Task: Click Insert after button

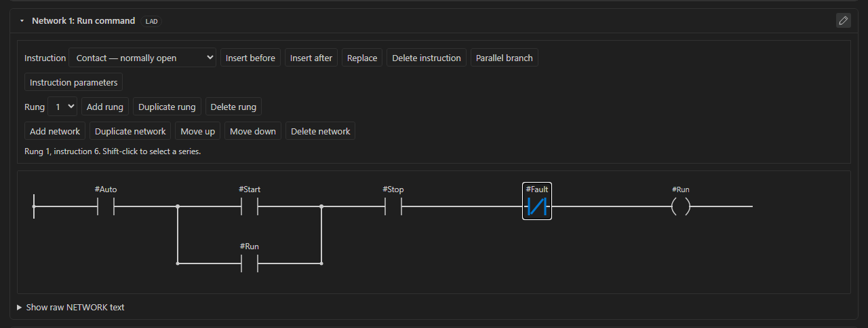Action: tap(311, 58)
